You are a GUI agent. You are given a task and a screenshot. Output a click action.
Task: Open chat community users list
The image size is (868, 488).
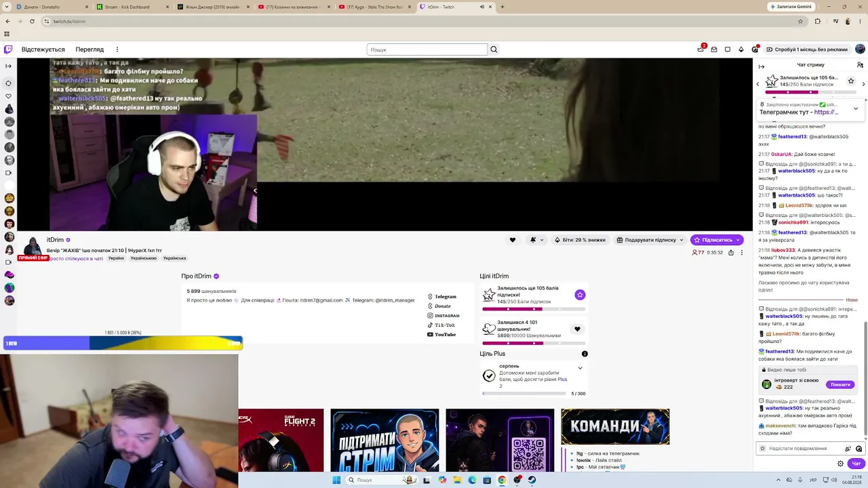(x=860, y=65)
